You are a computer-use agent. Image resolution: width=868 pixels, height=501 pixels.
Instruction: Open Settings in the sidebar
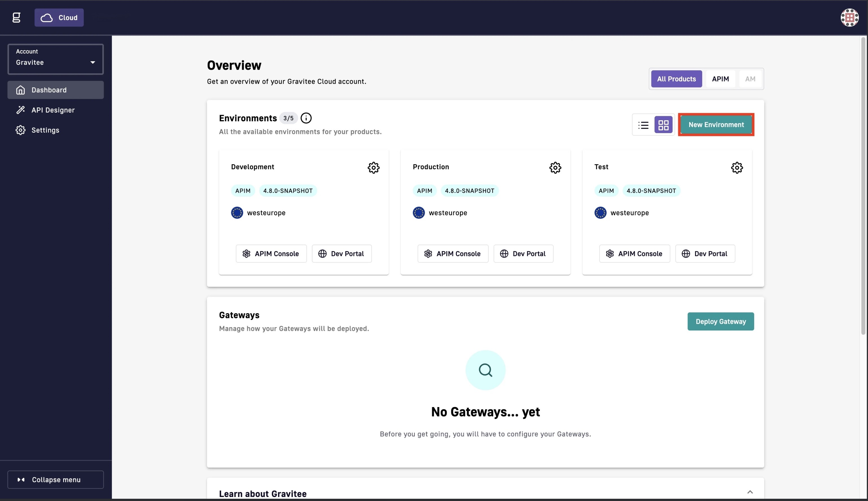point(45,130)
